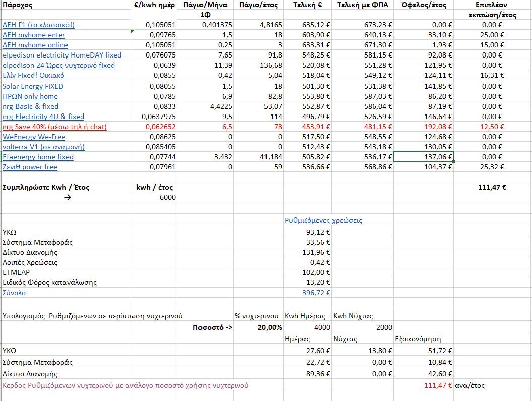Viewport: 532px width, 401px height.
Task: Open the ΔΕΗ myhome enter link
Action: pos(34,35)
